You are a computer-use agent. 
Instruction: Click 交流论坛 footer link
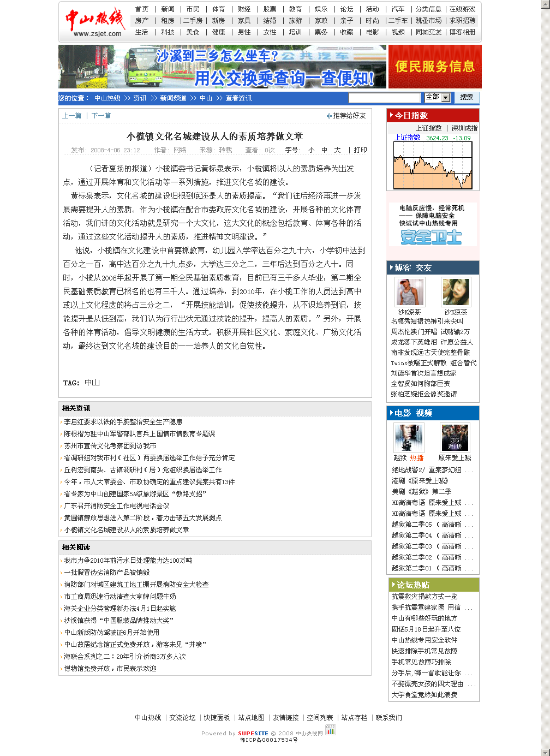pyautogui.click(x=182, y=718)
